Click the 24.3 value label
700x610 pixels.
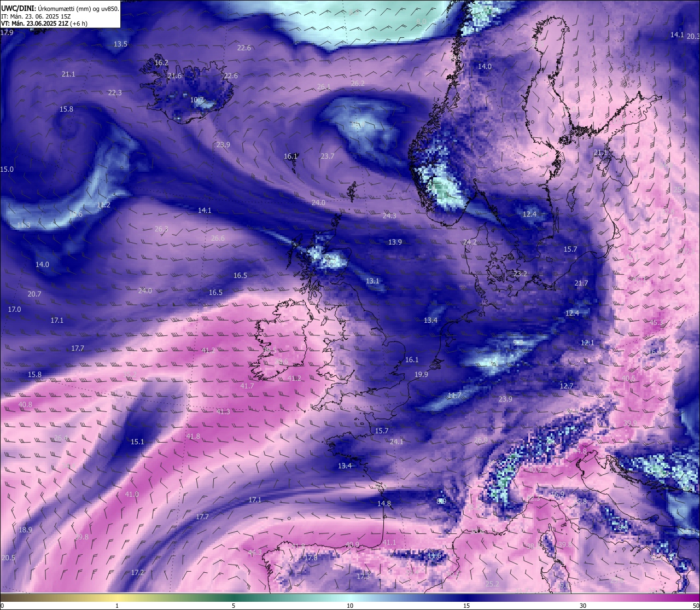click(389, 216)
